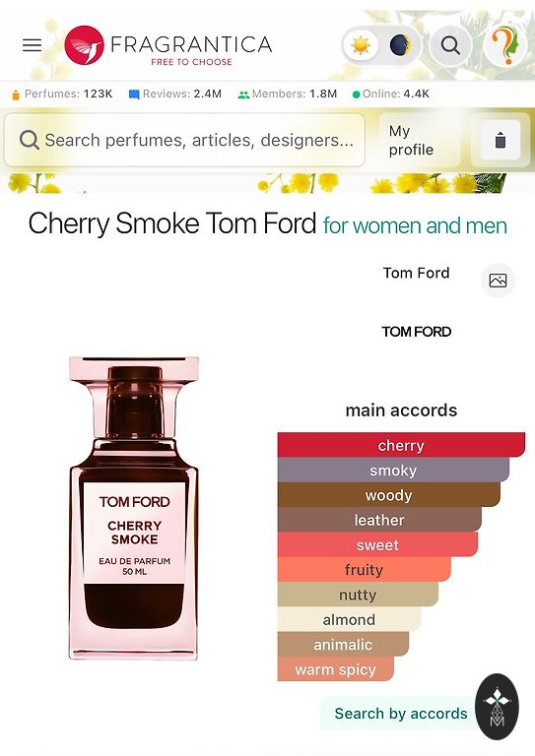Click the perfume bottle shelf icon
Screen dimensions: 535x756
(501, 141)
